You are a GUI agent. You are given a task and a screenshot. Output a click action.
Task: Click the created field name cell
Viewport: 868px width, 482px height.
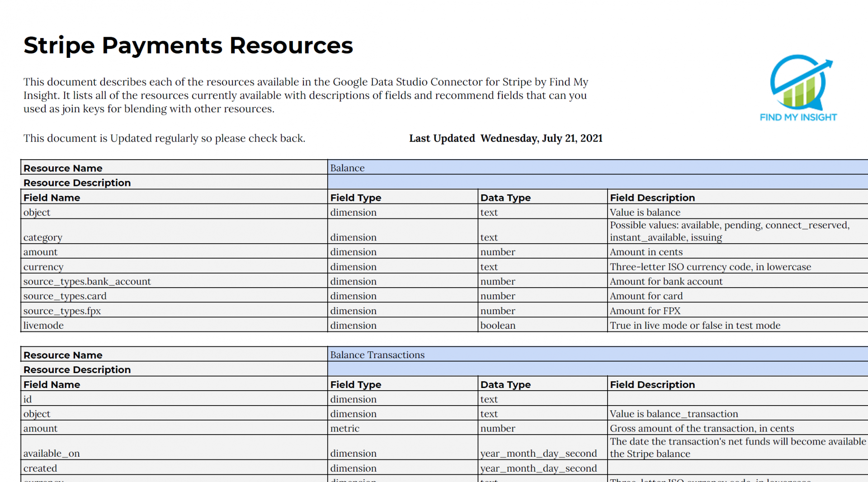point(40,468)
